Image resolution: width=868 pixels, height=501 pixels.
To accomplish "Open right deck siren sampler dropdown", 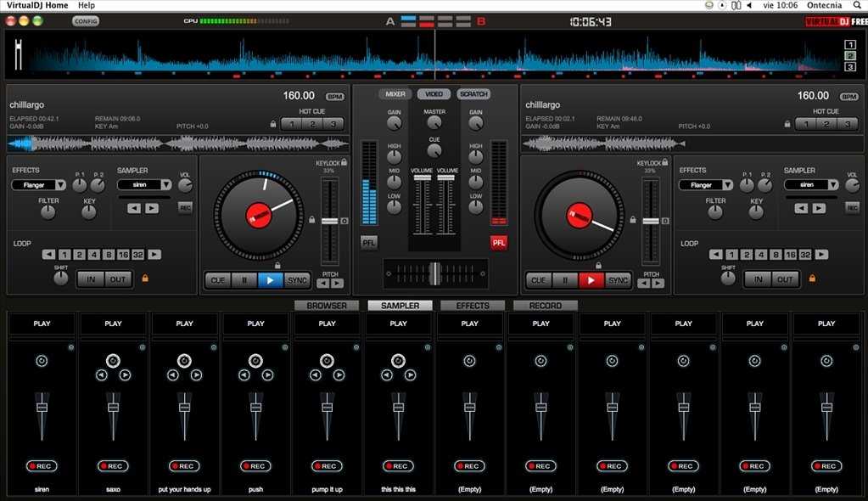I will point(811,184).
